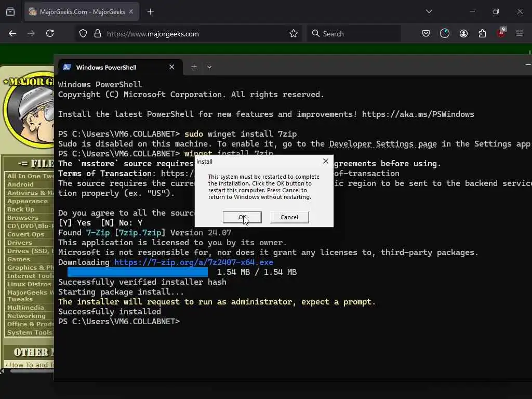Close the Install dialog with X
532x399 pixels.
[x=326, y=161]
